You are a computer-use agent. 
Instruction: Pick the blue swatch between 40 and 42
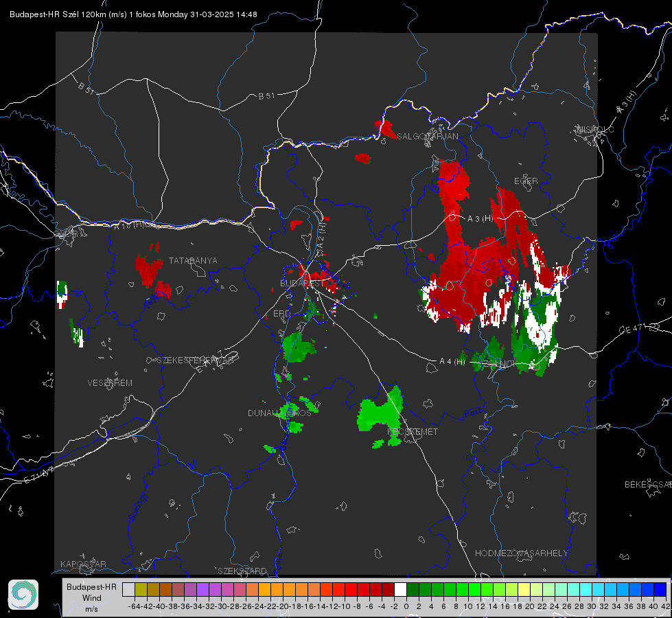tap(660, 589)
